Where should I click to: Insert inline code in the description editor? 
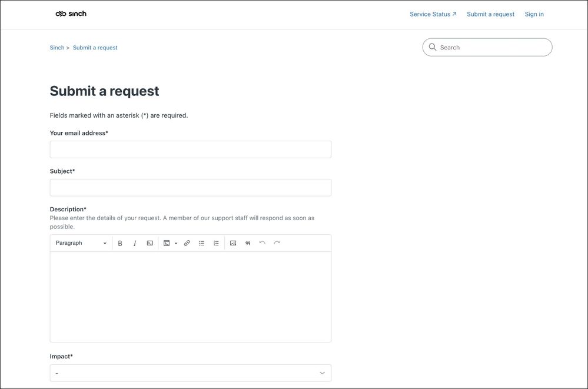pos(150,243)
